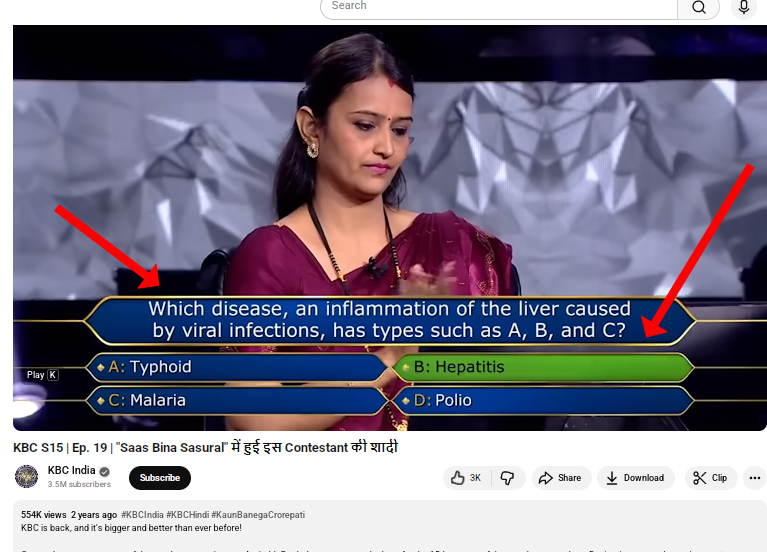The width and height of the screenshot is (767, 552).
Task: Play the video via video frame
Action: tap(389, 228)
